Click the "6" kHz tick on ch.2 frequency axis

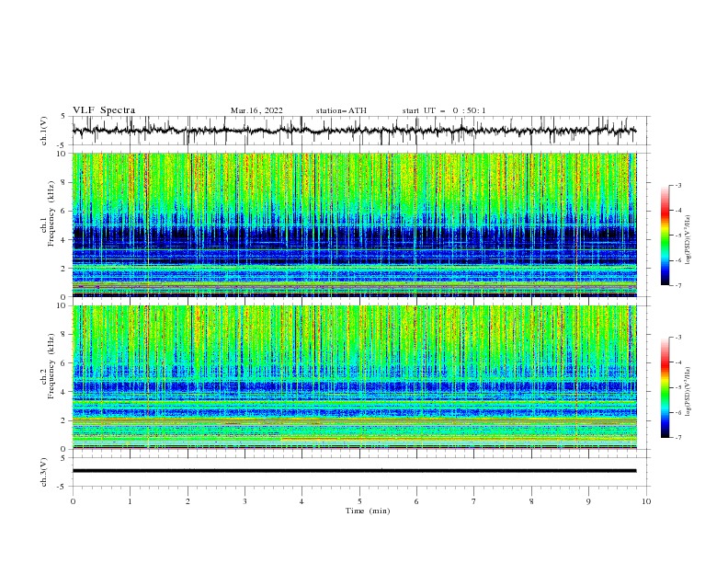[x=64, y=363]
